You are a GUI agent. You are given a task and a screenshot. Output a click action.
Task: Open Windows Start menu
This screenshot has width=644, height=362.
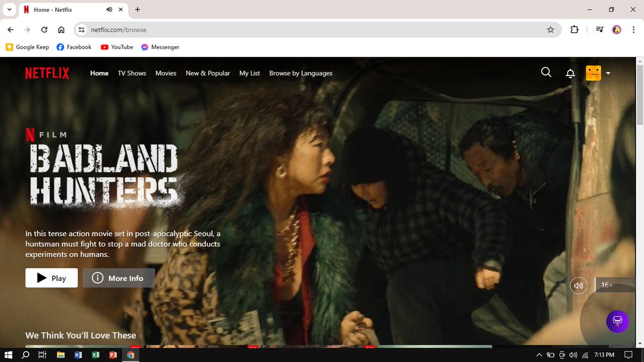pos(8,355)
